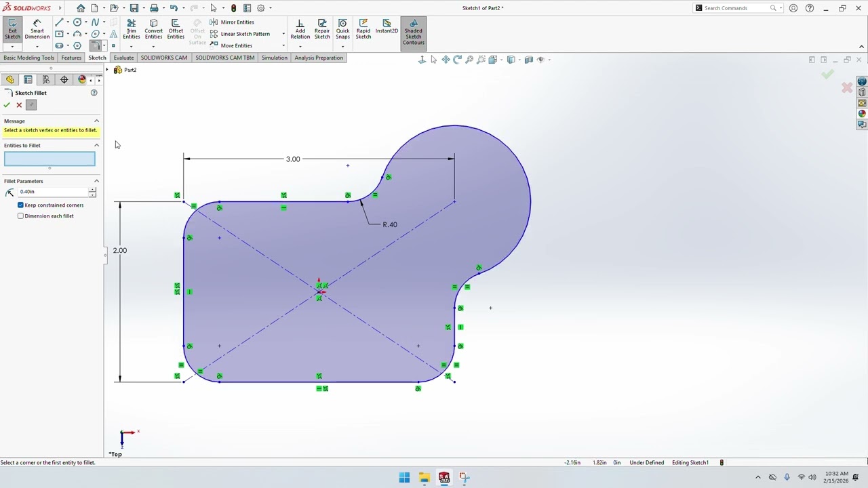The image size is (868, 488).
Task: Pick the Spline tool
Action: [95, 22]
